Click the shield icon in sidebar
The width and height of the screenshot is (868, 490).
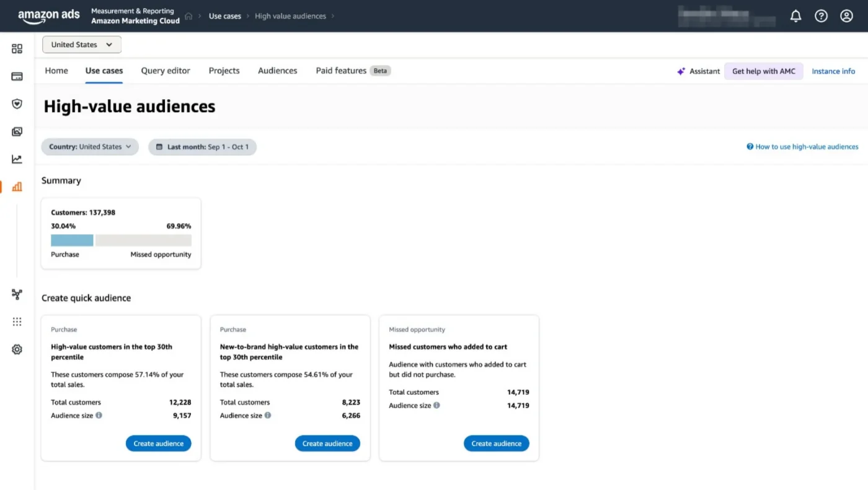pyautogui.click(x=17, y=104)
